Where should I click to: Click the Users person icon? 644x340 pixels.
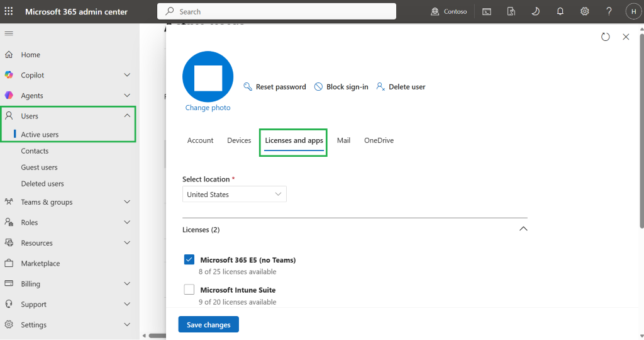(9, 115)
